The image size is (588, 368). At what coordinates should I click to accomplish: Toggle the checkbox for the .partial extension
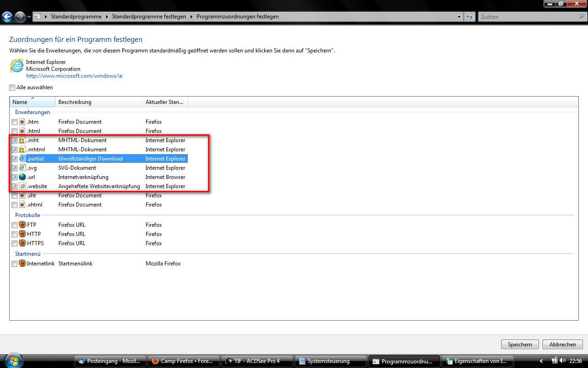tap(14, 159)
